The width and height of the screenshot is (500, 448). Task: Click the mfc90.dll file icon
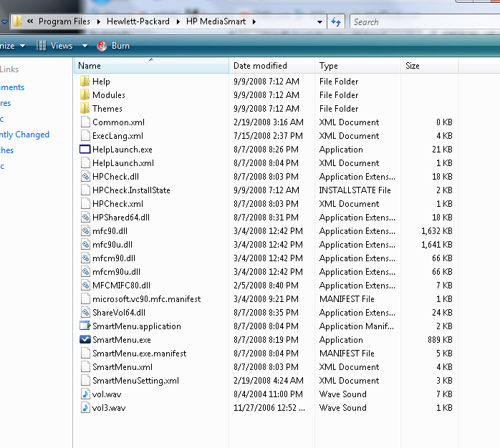(85, 231)
